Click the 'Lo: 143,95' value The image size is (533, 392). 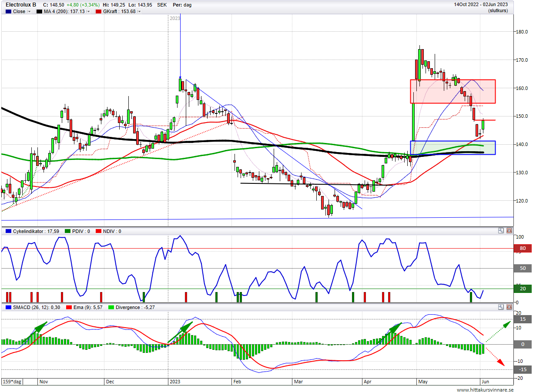(x=140, y=5)
